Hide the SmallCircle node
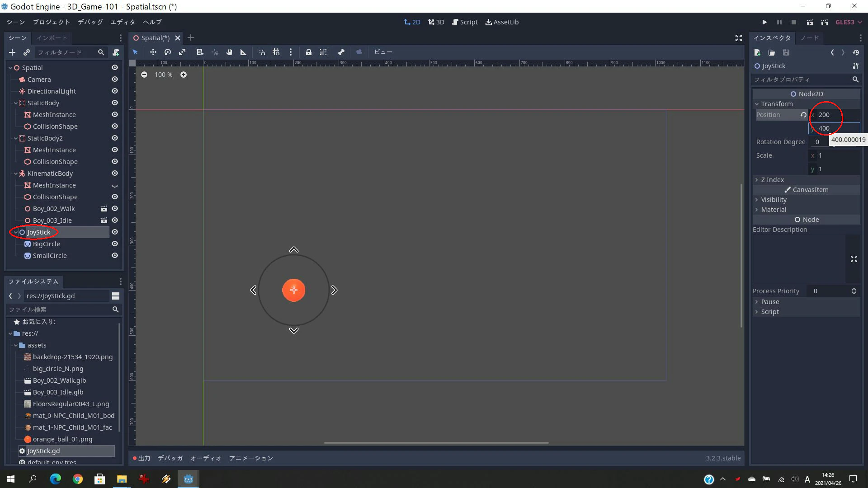Viewport: 868px width, 488px height. click(x=115, y=255)
